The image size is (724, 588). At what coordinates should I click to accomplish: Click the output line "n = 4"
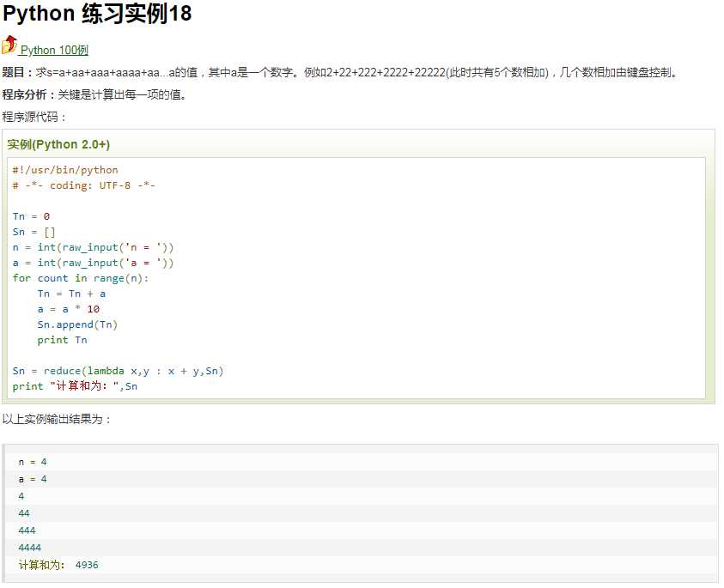tap(33, 462)
